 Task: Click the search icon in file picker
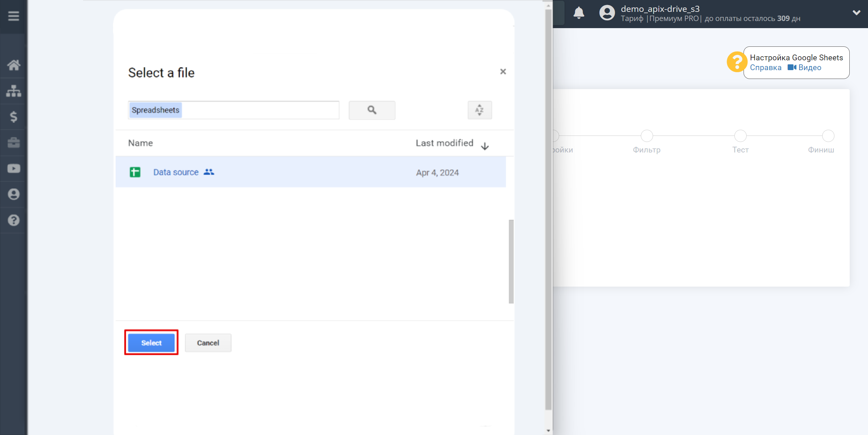(x=372, y=110)
